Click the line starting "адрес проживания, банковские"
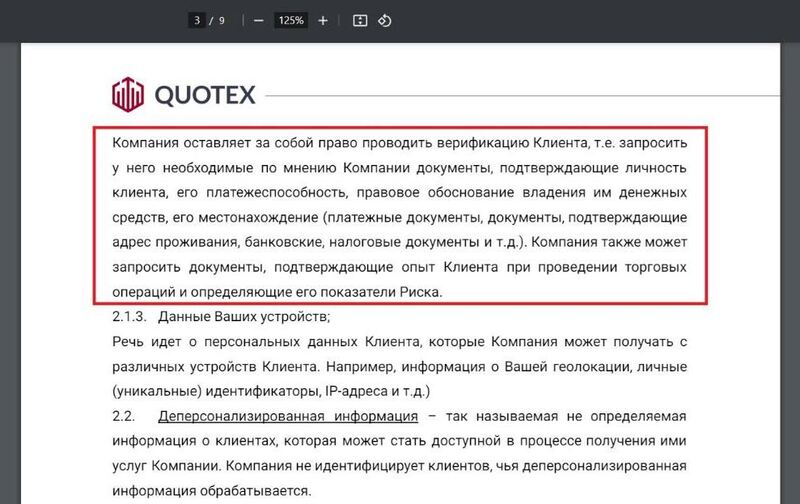Viewport: 800px width, 504px height. (x=399, y=242)
